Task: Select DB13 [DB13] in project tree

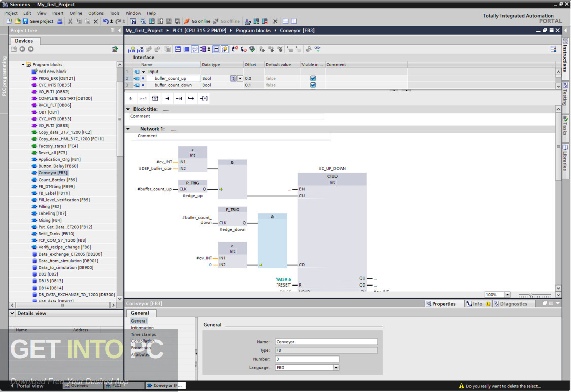Action: click(51, 281)
